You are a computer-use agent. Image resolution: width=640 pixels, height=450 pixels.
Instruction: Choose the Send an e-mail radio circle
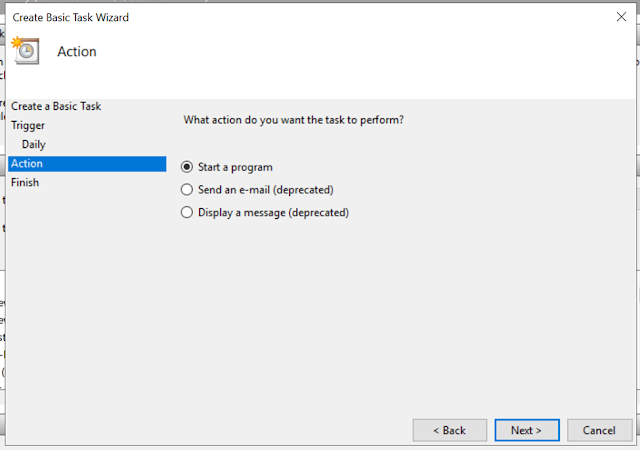[x=186, y=190]
